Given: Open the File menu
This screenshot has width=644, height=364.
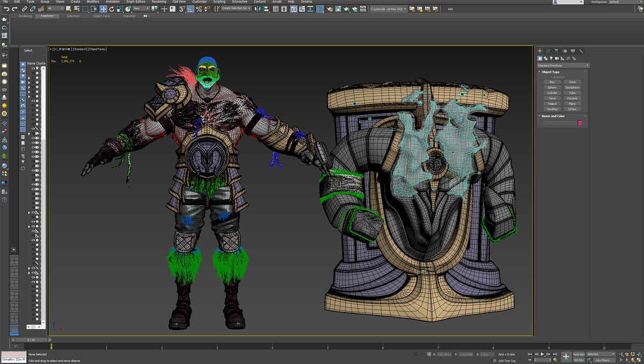Looking at the screenshot, I should pyautogui.click(x=4, y=2).
